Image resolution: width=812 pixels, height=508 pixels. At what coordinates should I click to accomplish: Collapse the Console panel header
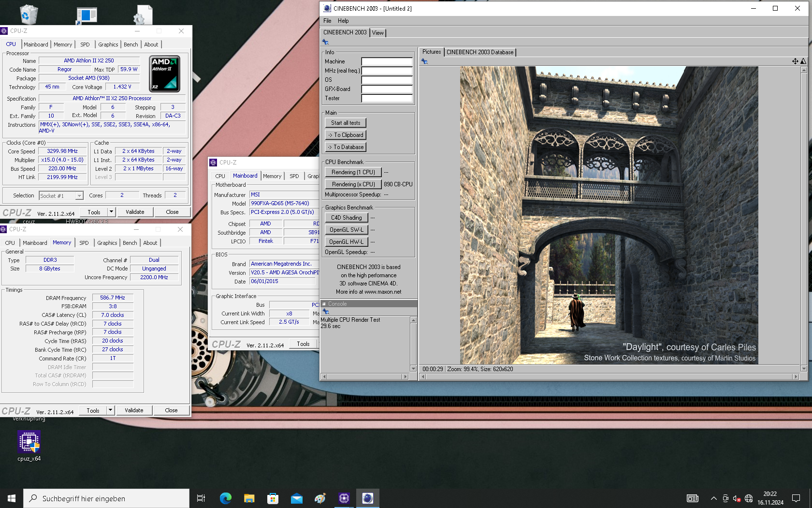click(x=324, y=304)
